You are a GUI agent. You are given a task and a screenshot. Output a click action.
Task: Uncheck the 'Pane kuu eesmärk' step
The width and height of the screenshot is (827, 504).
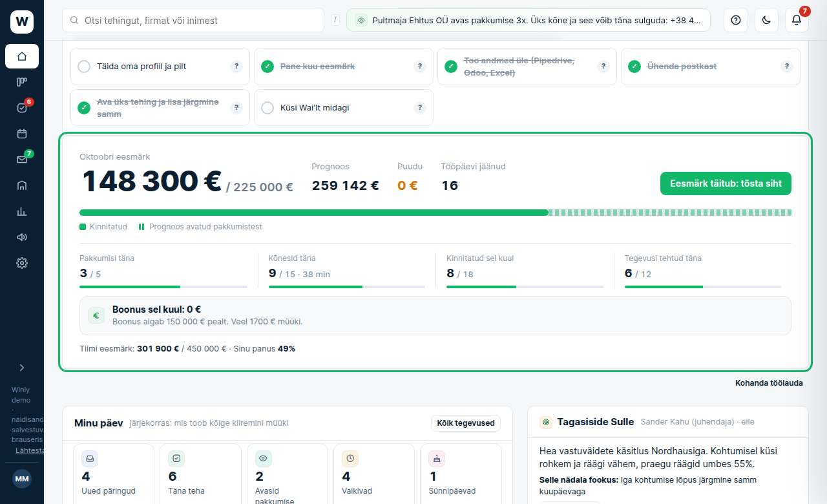click(267, 66)
